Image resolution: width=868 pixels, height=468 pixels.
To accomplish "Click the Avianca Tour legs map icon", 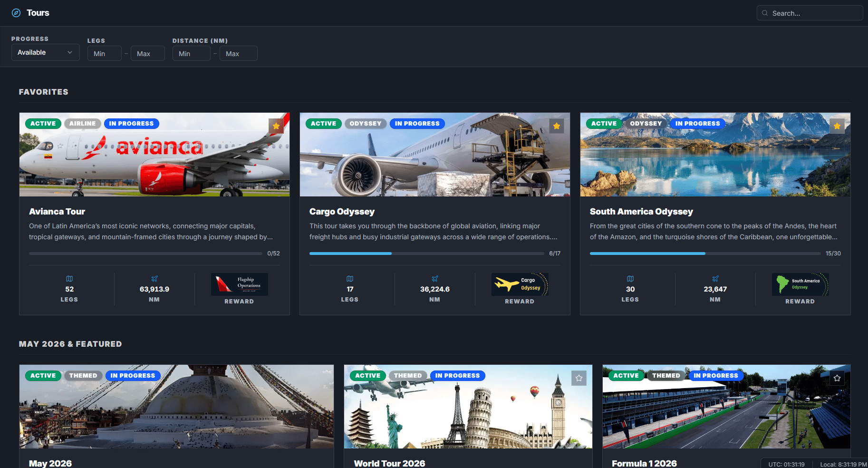I will (69, 279).
